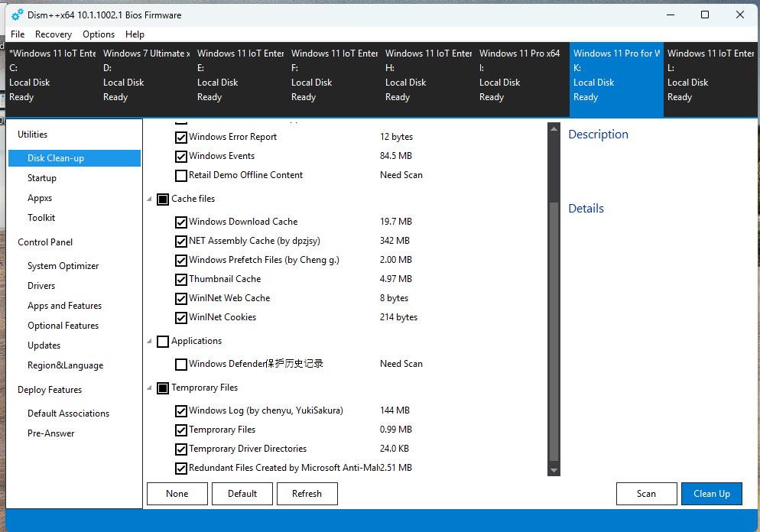Click the Default button
Image resolution: width=760 pixels, height=532 pixels.
pyautogui.click(x=242, y=494)
